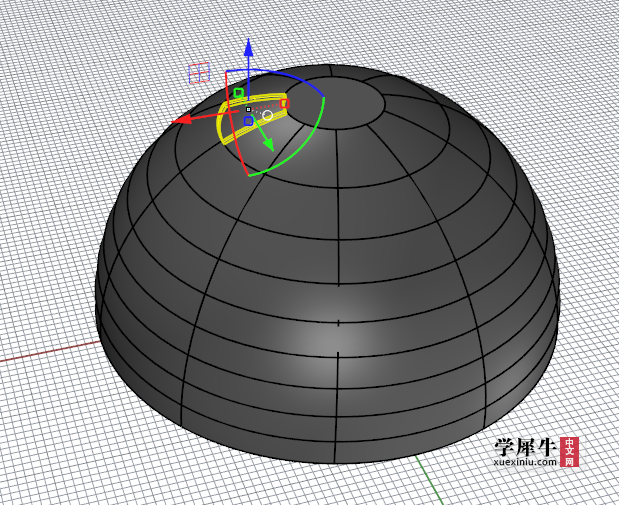This screenshot has height=505, width=619.
Task: Select the circular cap at dome top
Action: pos(335,102)
